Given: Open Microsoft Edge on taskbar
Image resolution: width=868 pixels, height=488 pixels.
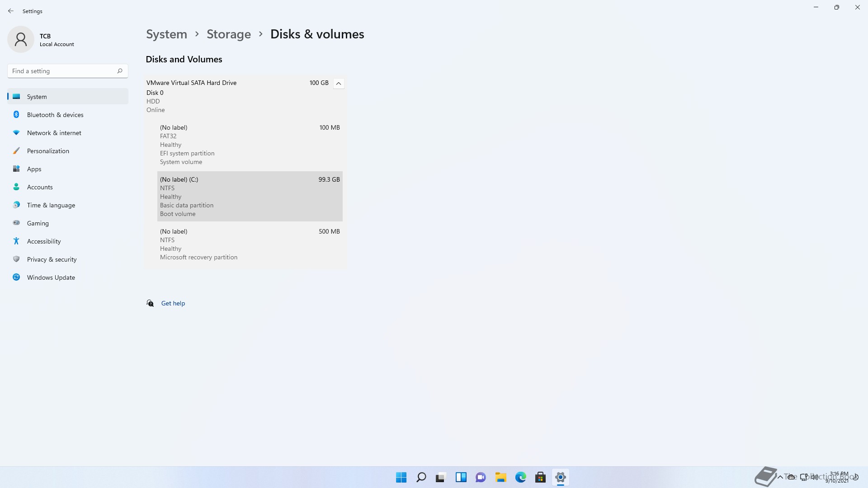Looking at the screenshot, I should 520,477.
